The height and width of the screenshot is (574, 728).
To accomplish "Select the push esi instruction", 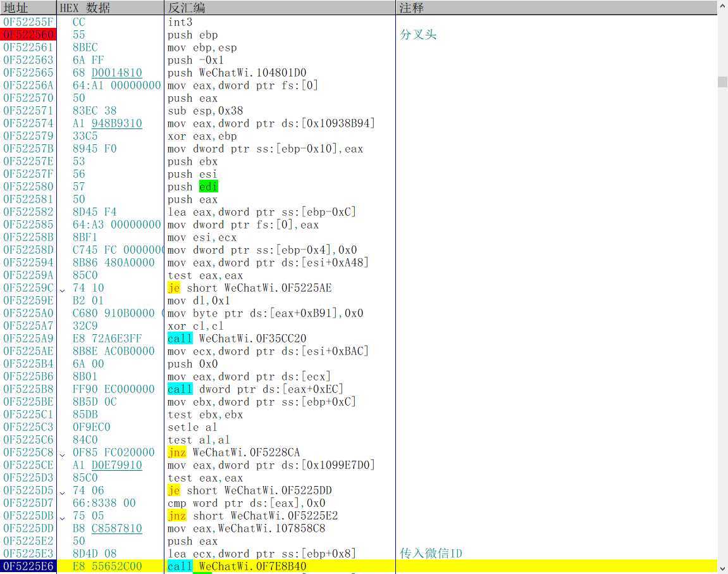I will [193, 174].
